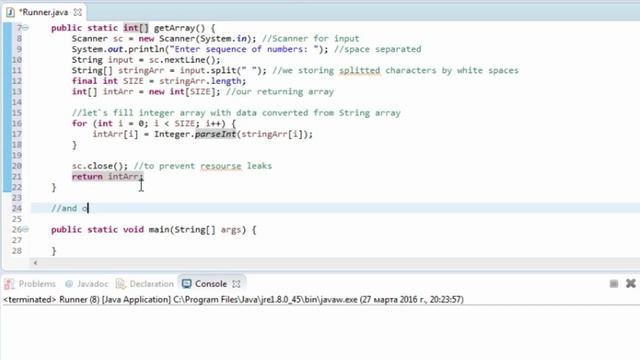This screenshot has width=640, height=360.
Task: Click Remove All Terminated Launches icon
Action: pos(631,283)
